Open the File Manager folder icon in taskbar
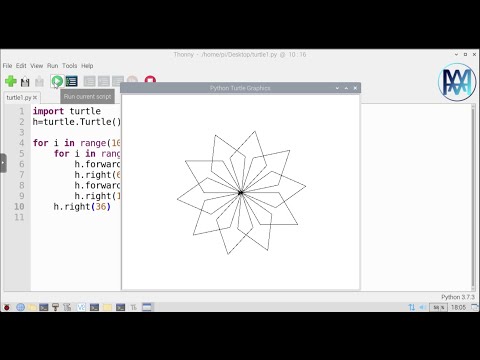 tap(32, 307)
